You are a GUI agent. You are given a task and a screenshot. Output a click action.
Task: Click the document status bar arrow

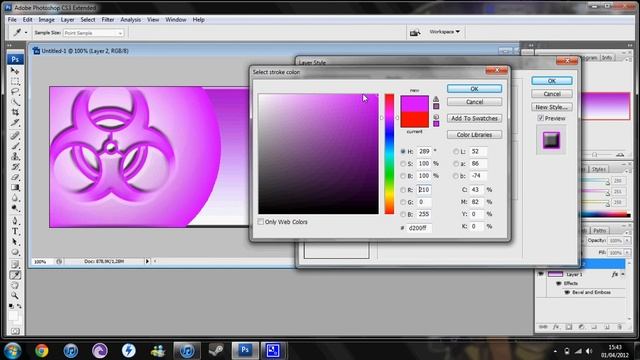[147, 261]
